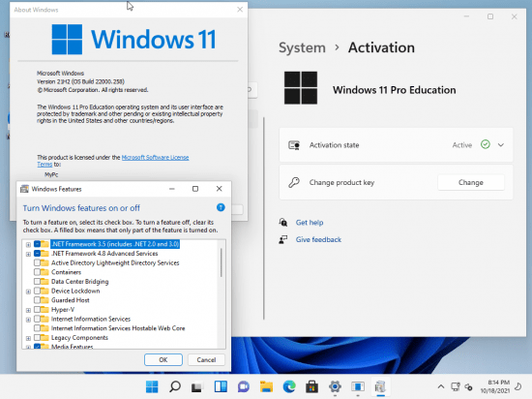This screenshot has width=532, height=399.
Task: Open the Give feedback link
Action: [318, 240]
